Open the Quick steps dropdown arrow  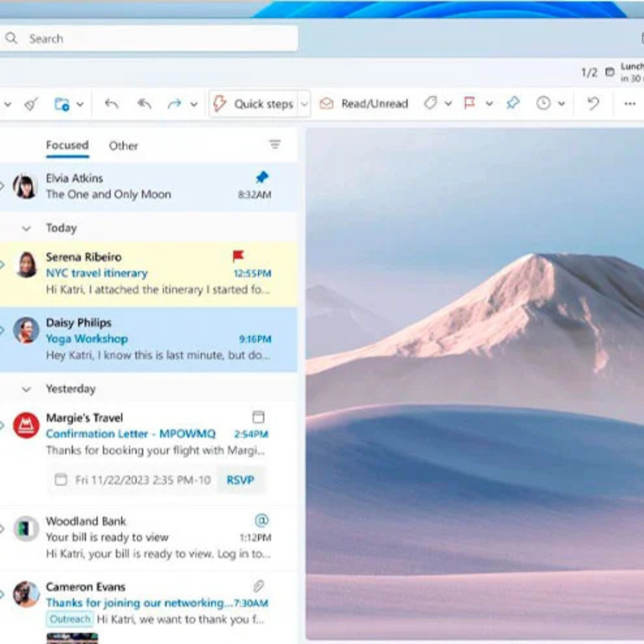pyautogui.click(x=304, y=104)
